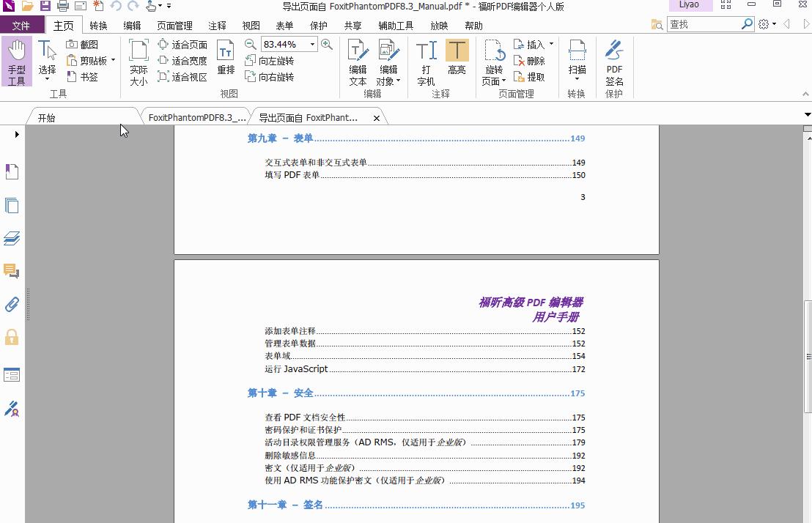
Task: Click the save icon in quick access toolbar
Action: click(x=45, y=6)
